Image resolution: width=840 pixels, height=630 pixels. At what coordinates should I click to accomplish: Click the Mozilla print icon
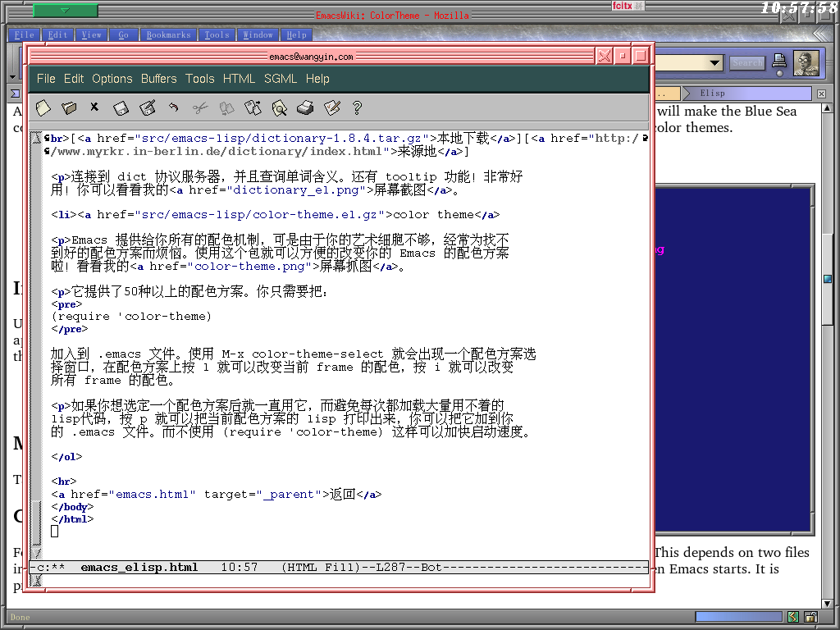[x=779, y=62]
